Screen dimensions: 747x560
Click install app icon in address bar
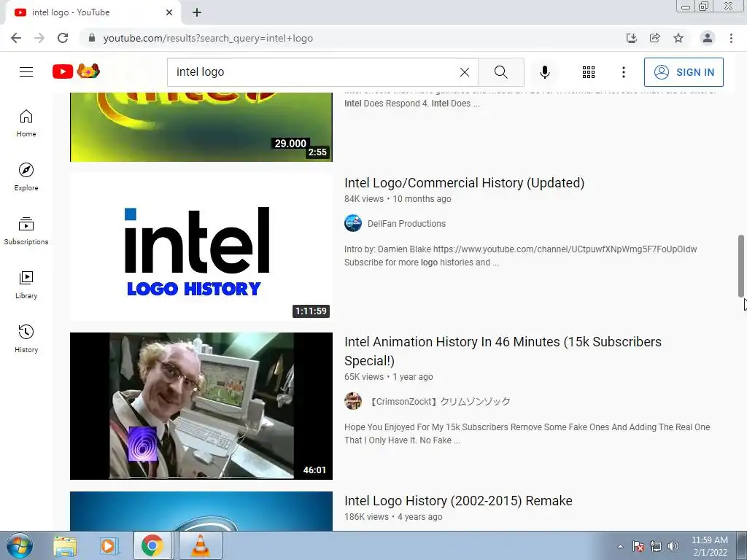(x=631, y=38)
